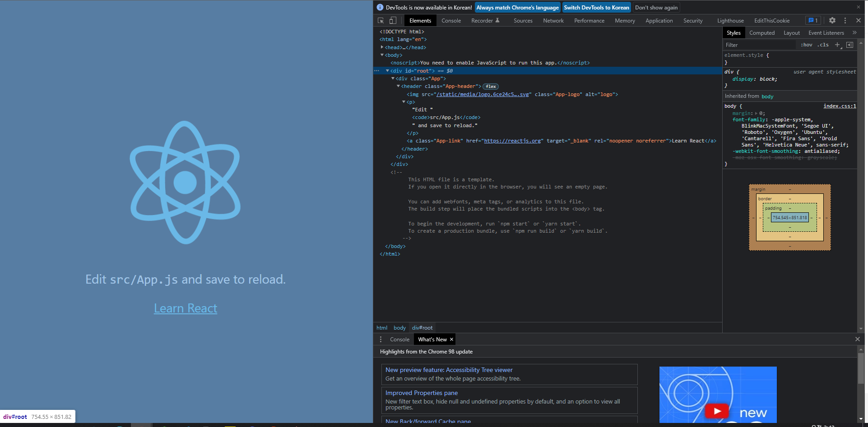Viewport: 868px width, 427px height.
Task: Switch to the Console tab
Action: pos(451,21)
